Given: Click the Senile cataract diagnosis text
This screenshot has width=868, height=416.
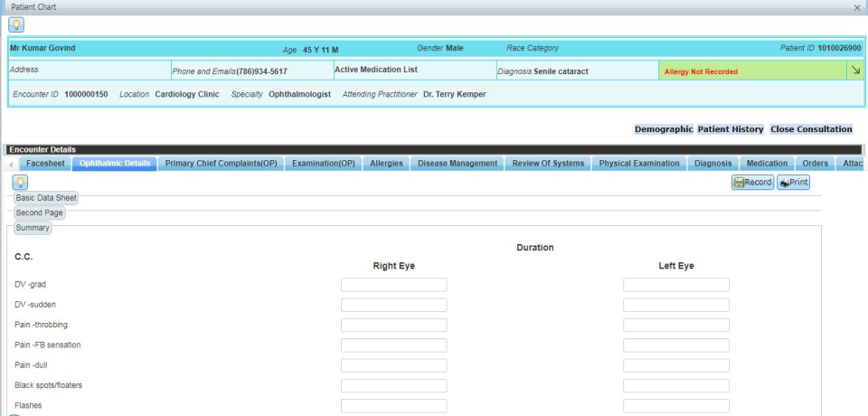Looking at the screenshot, I should tap(561, 71).
